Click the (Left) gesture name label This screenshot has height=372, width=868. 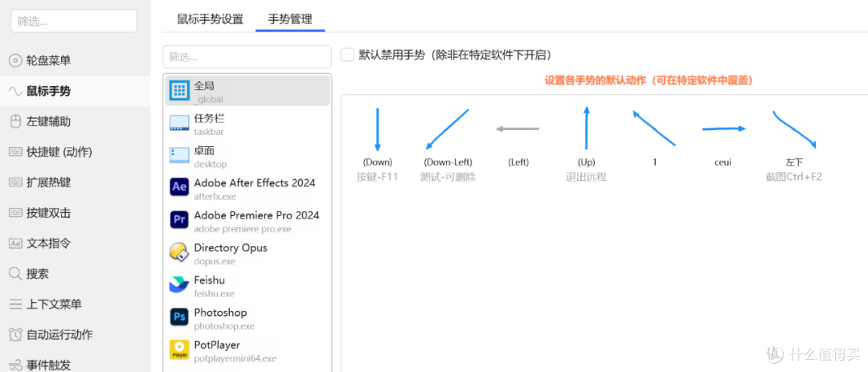[x=518, y=162]
